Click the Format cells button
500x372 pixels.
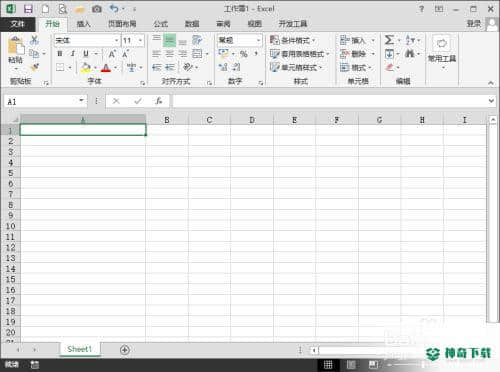click(x=355, y=67)
